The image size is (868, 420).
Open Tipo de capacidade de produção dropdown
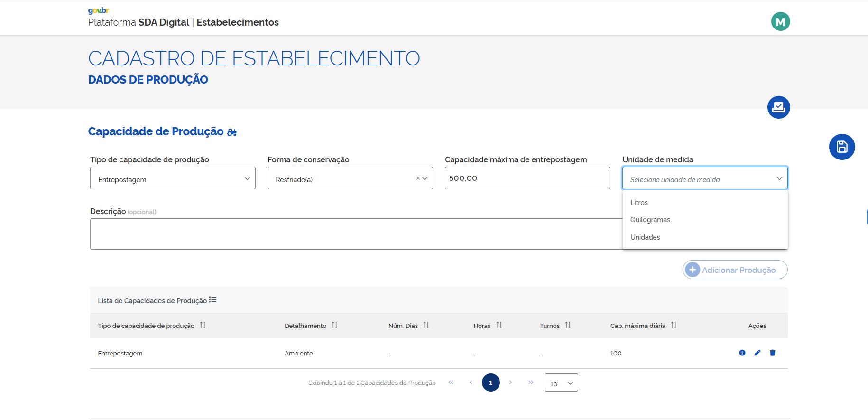[173, 178]
